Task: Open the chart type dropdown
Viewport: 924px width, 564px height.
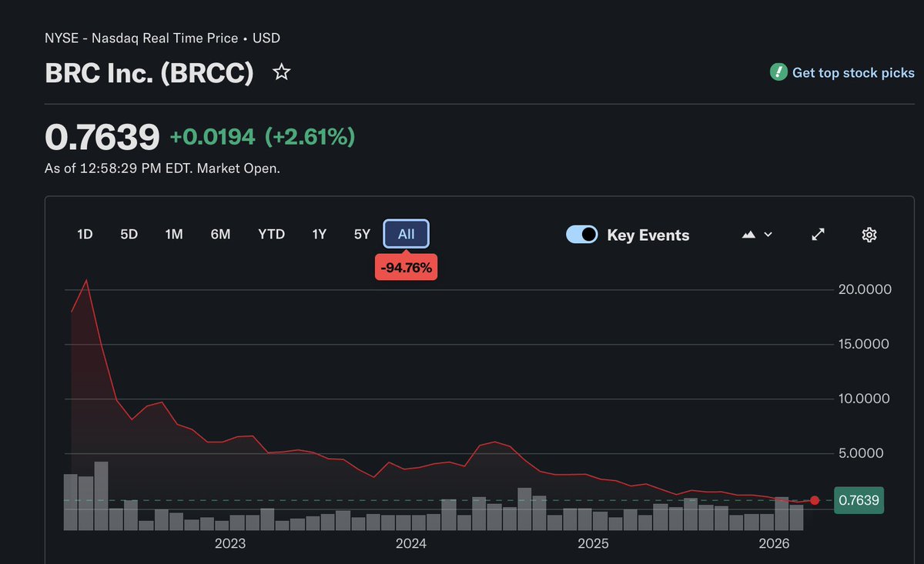Action: coord(757,235)
